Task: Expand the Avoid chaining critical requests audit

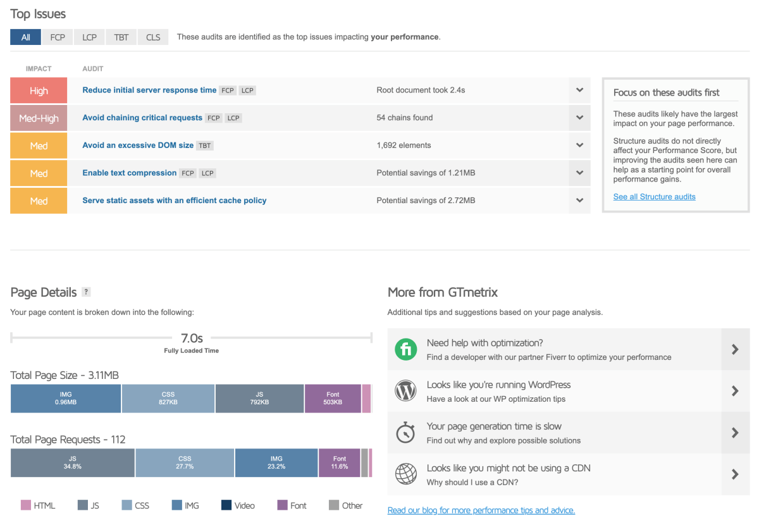Action: click(x=579, y=118)
